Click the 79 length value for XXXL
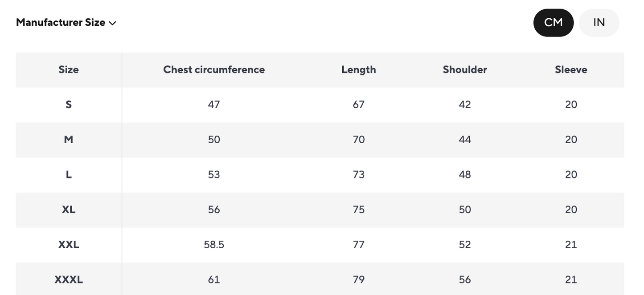The width and height of the screenshot is (644, 295). pos(358,280)
